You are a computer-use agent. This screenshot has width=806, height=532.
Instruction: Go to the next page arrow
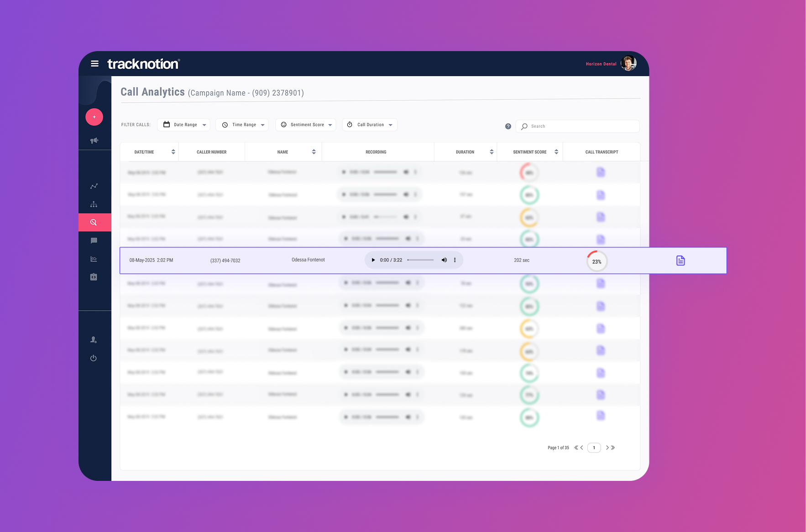click(607, 448)
